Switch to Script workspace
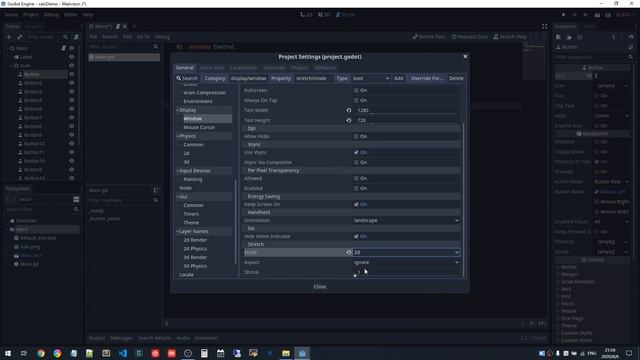The height and width of the screenshot is (360, 640). coord(345,15)
